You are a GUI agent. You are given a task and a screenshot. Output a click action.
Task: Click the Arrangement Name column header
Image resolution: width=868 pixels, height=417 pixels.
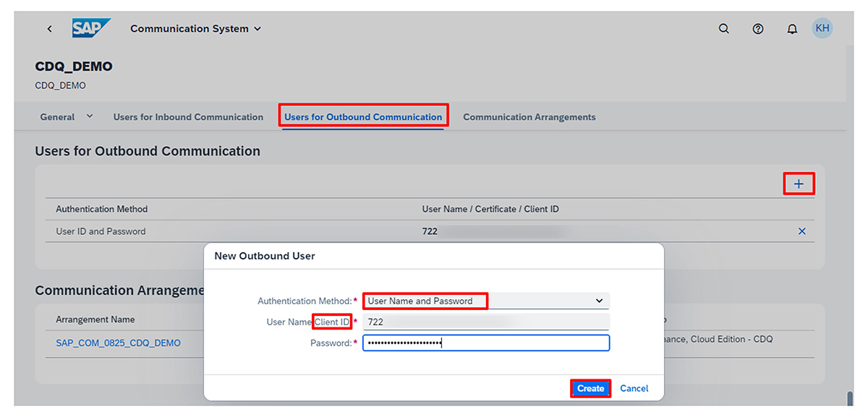pos(95,319)
